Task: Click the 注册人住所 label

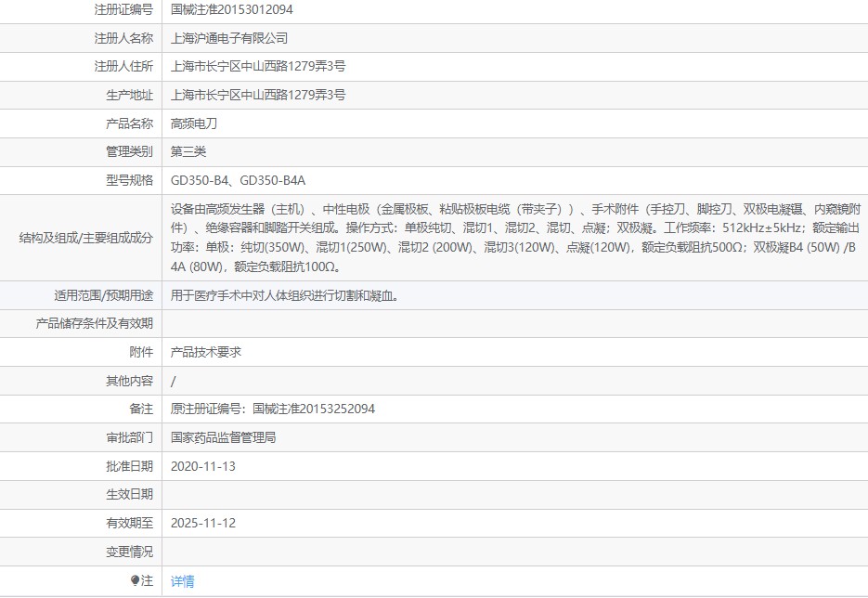Action: pyautogui.click(x=123, y=67)
